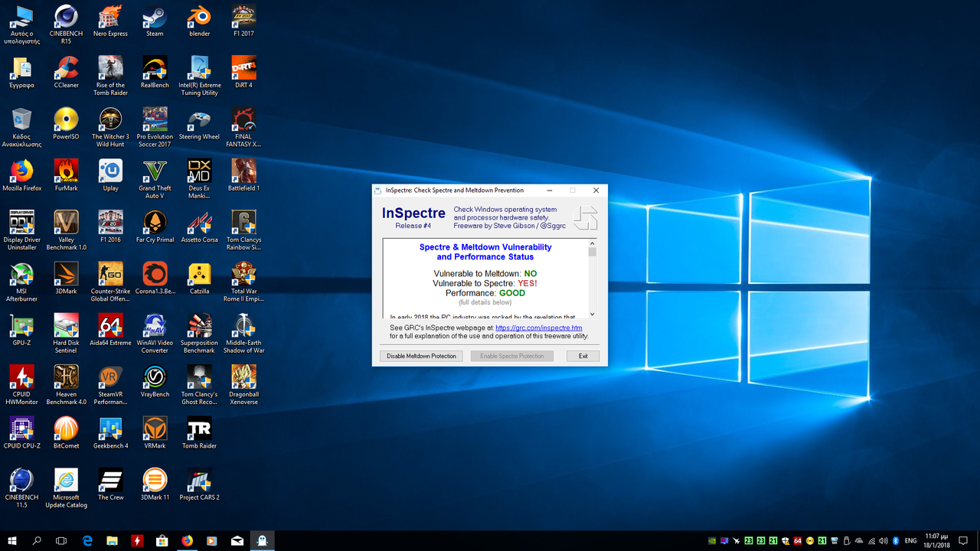Click the Bluetooth tray icon
The width and height of the screenshot is (980, 551).
click(x=896, y=541)
